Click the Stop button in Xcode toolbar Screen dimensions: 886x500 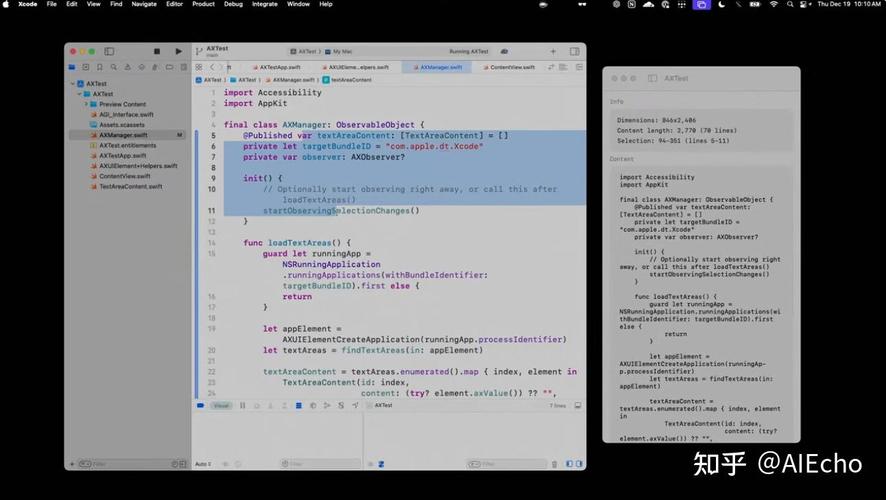coord(156,51)
